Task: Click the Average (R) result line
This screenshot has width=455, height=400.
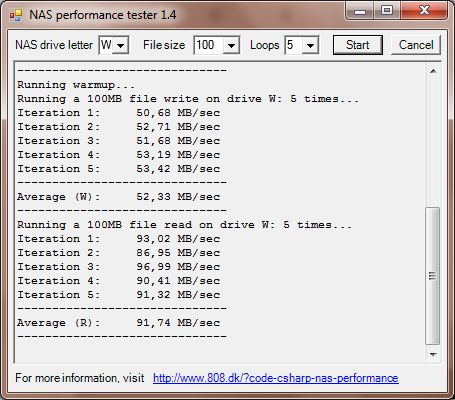Action: click(118, 323)
